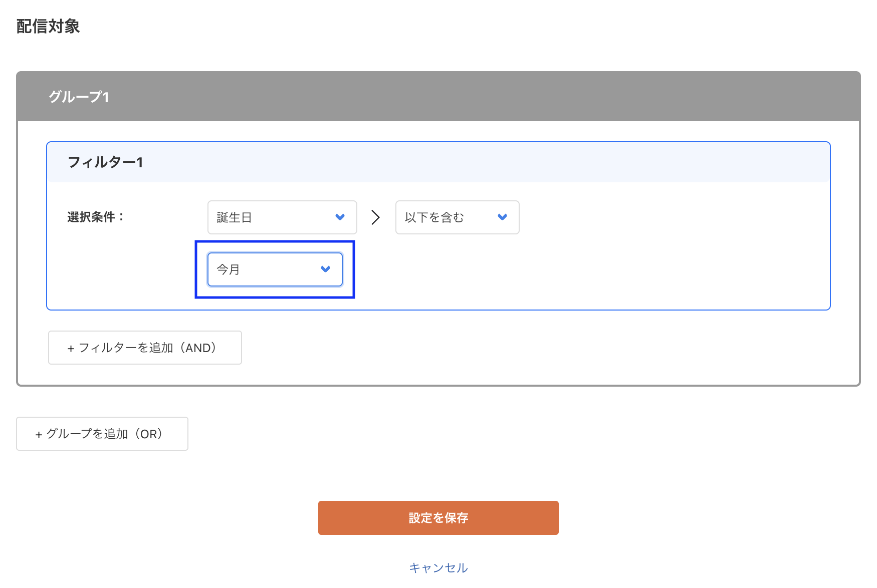The height and width of the screenshot is (588, 877).
Task: Click the 配信対象 page heading
Action: (48, 27)
